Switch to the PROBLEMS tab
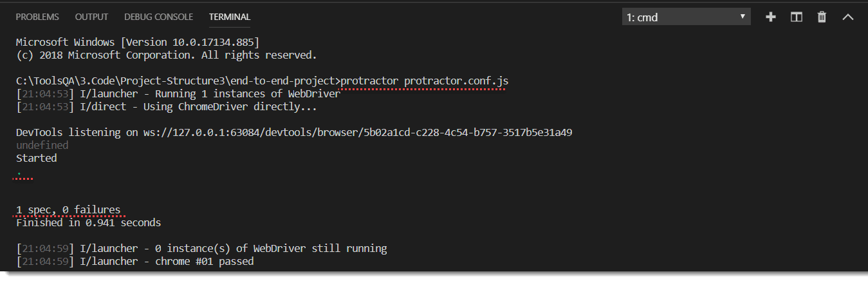 (37, 17)
